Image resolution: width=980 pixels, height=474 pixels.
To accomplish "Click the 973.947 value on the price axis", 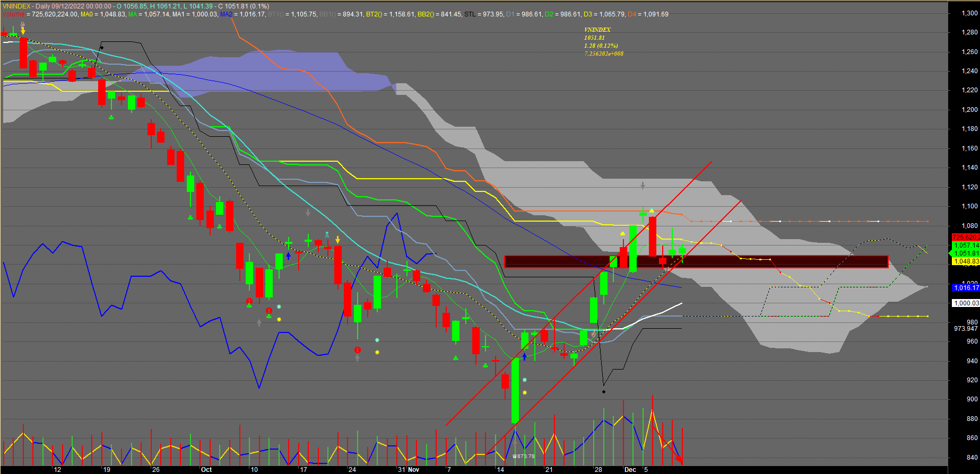I will pyautogui.click(x=966, y=329).
